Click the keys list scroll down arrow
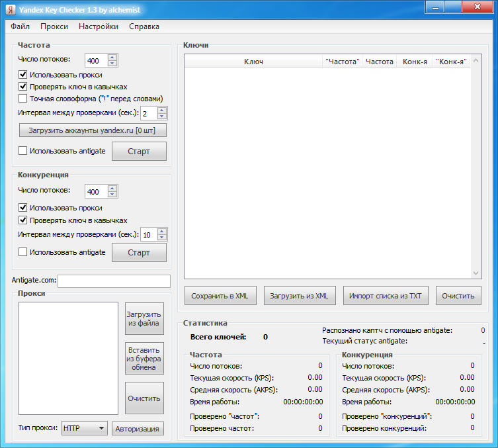Image resolution: width=498 pixels, height=448 pixels. click(x=476, y=273)
